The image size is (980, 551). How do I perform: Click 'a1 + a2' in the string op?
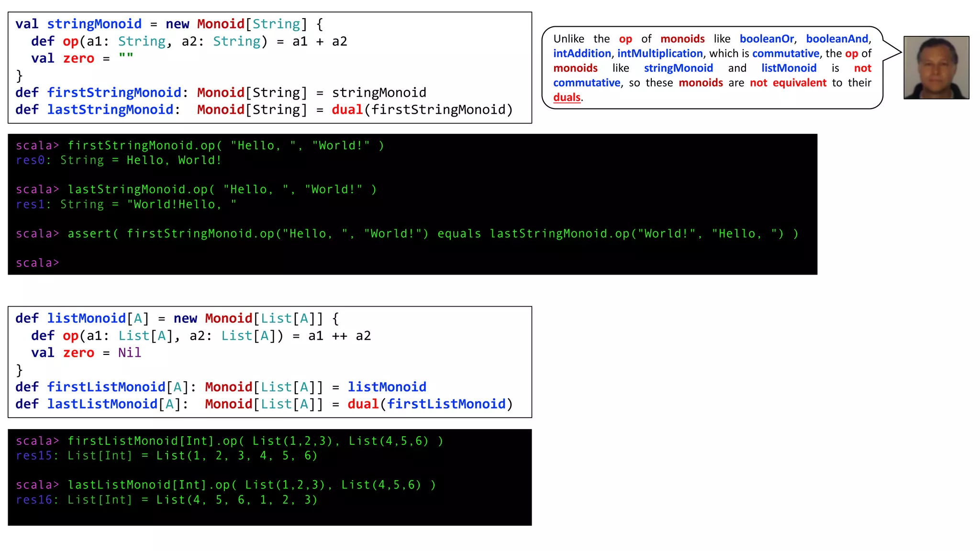coord(320,42)
